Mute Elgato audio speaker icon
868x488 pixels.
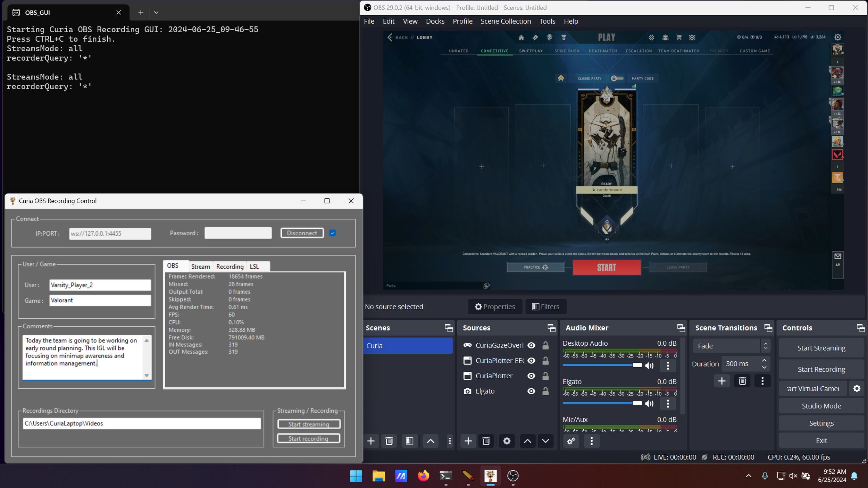(649, 403)
